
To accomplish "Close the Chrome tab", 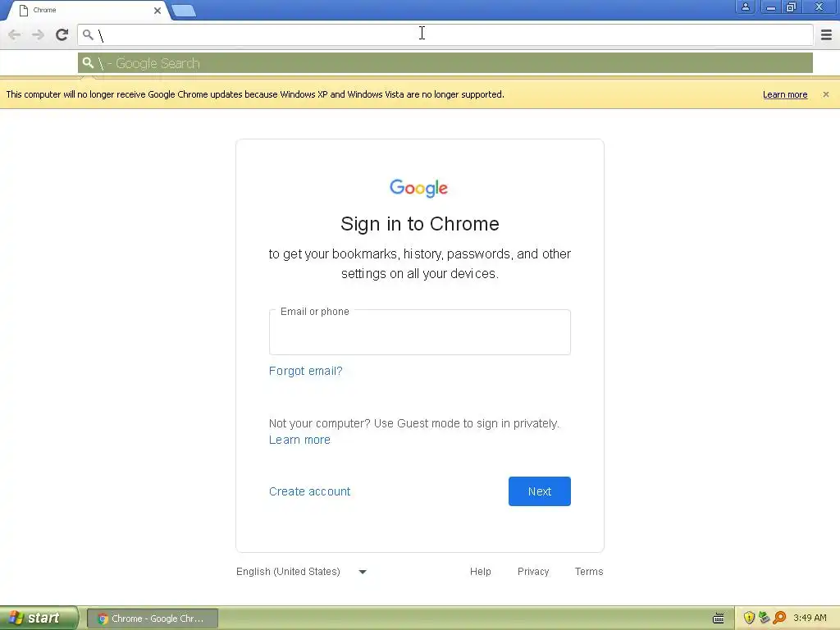I will pyautogui.click(x=157, y=10).
